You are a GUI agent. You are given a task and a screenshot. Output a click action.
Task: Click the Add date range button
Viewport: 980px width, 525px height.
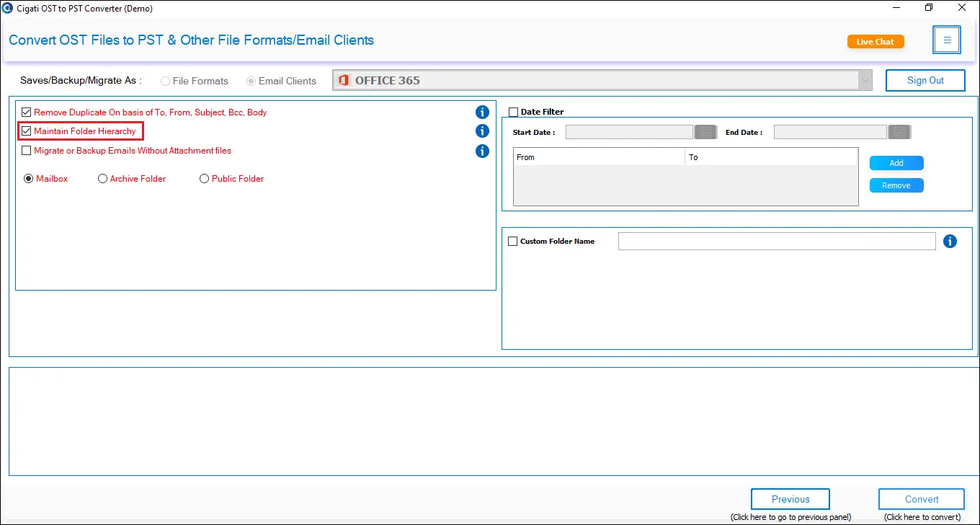(896, 163)
